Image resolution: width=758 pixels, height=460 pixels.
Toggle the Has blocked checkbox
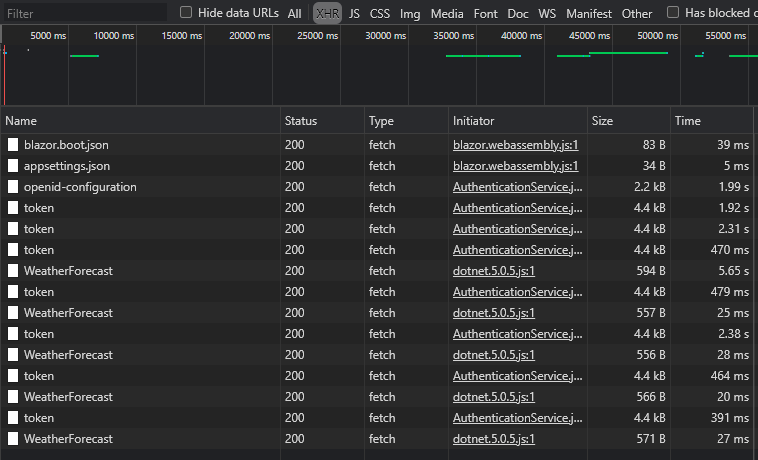pos(673,13)
